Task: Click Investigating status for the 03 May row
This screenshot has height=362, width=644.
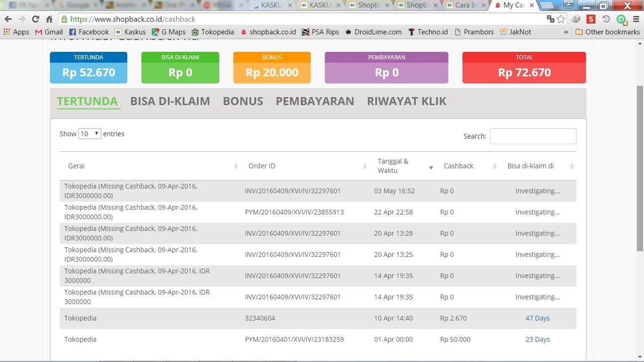Action: point(537,191)
